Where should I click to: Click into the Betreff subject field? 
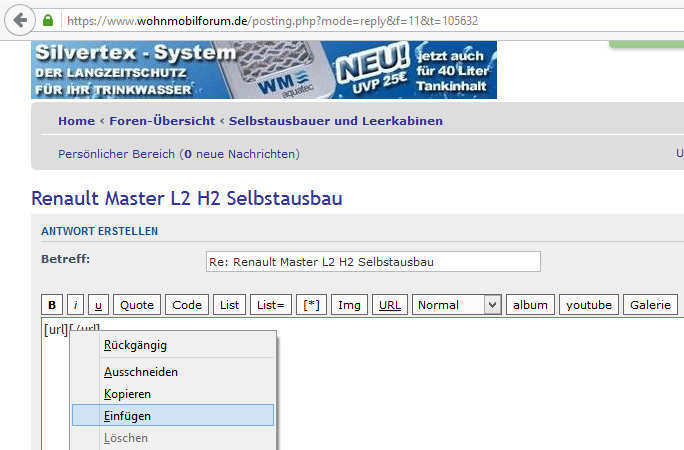373,262
